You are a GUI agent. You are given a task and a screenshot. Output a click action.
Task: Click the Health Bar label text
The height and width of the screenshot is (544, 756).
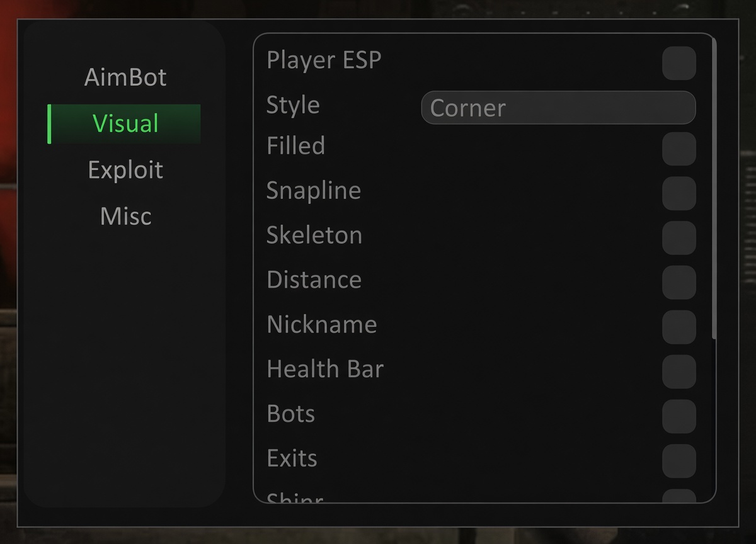325,369
